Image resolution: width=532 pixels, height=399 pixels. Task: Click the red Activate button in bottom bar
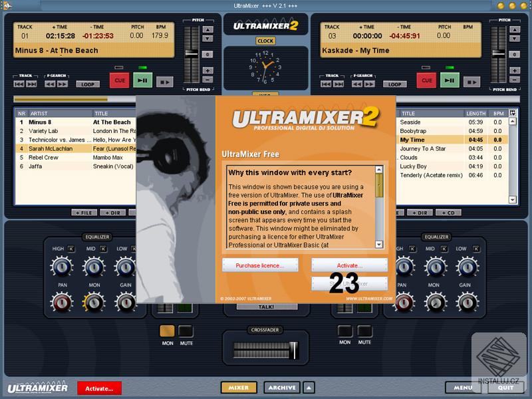point(99,388)
